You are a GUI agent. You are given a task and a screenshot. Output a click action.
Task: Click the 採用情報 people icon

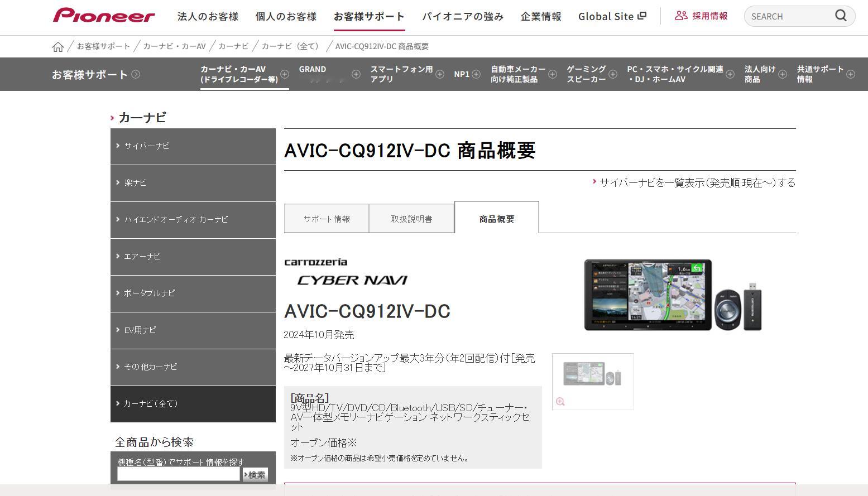[681, 16]
